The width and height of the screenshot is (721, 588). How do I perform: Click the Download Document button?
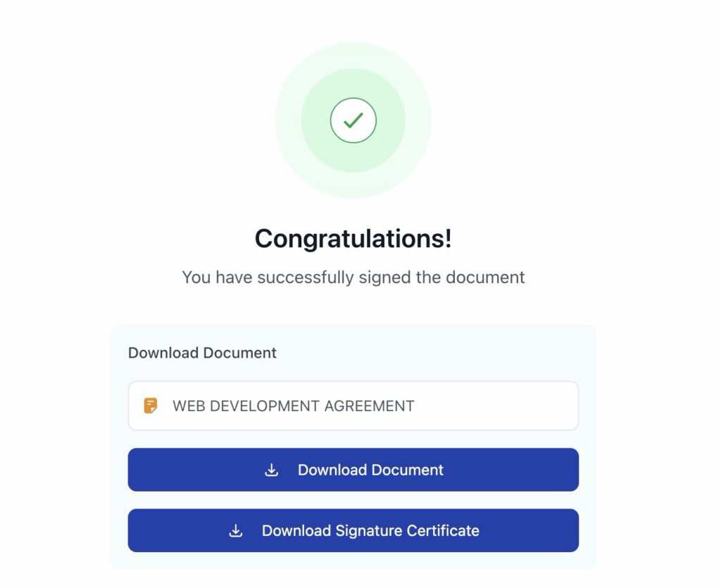(x=353, y=470)
